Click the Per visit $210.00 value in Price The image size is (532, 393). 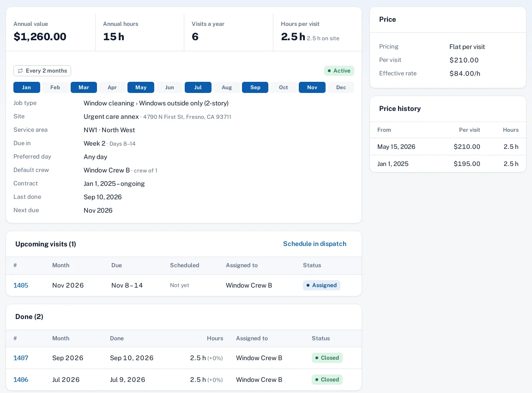464,60
